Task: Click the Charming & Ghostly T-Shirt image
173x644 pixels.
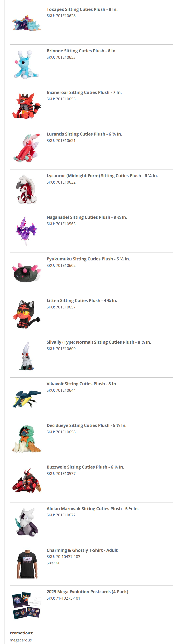Action: click(x=26, y=564)
